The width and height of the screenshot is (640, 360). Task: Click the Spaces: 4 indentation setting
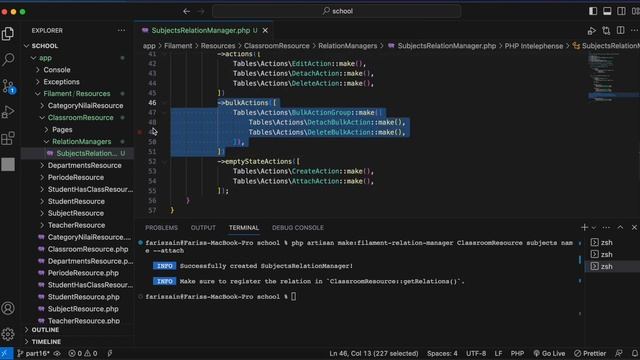[442, 353]
